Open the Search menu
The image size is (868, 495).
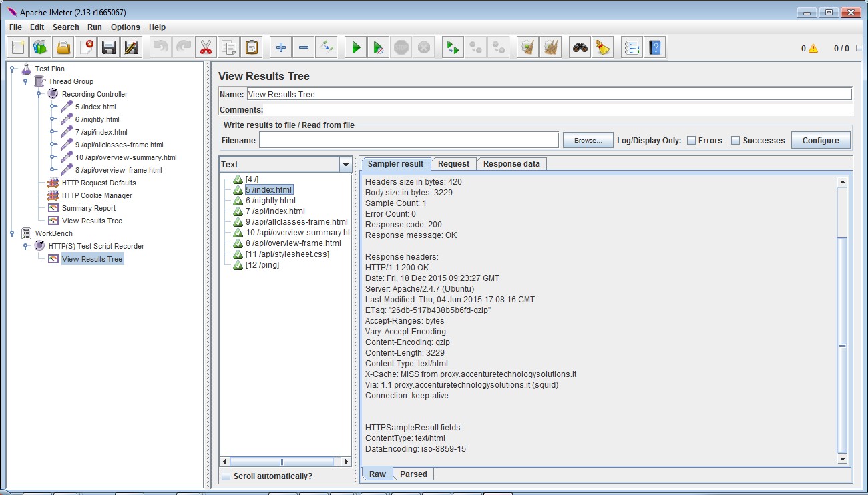[x=66, y=27]
